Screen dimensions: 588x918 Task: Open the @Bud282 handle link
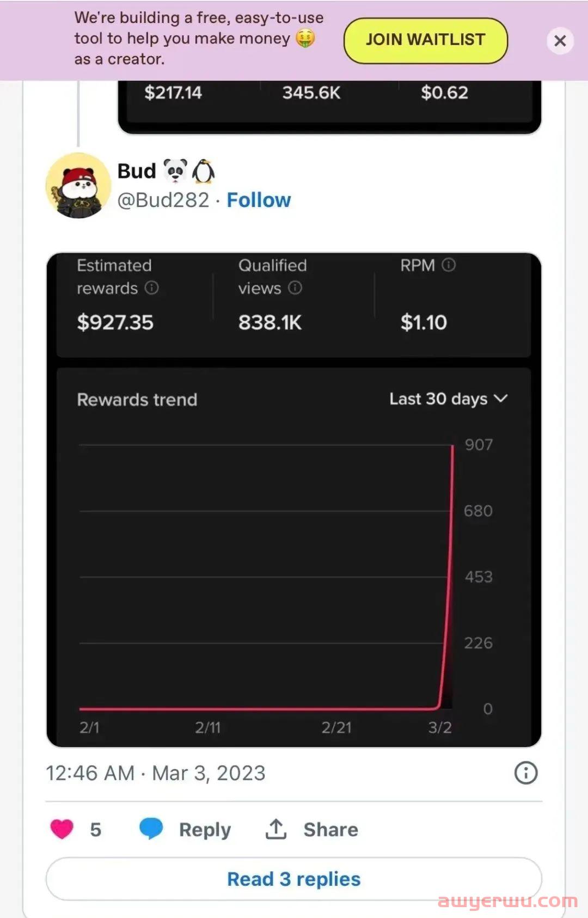tap(163, 200)
